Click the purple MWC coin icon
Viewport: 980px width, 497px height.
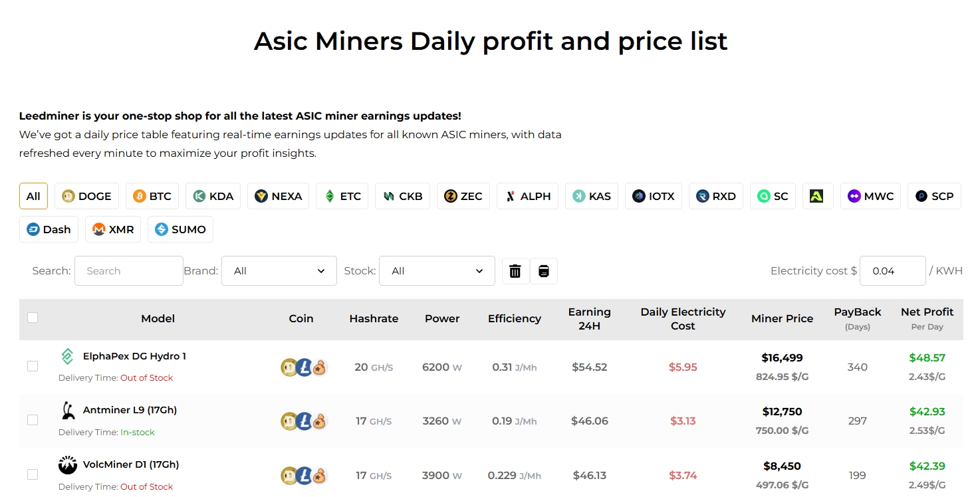[x=853, y=196]
